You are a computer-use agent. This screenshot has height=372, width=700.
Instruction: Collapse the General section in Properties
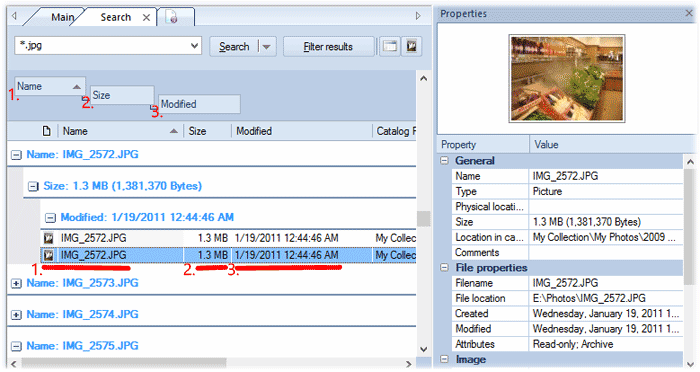click(x=445, y=160)
